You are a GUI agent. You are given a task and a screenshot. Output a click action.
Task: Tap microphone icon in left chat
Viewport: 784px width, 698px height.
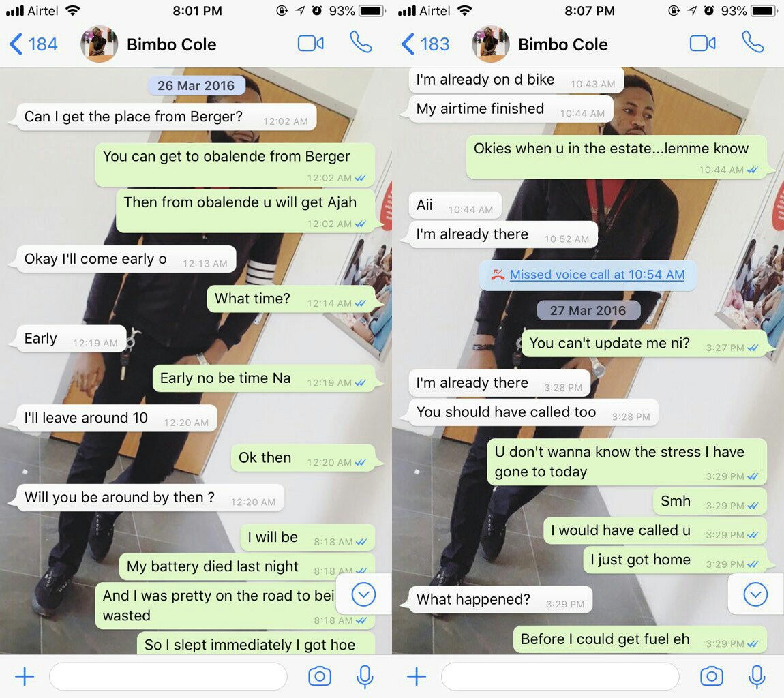[x=365, y=676]
